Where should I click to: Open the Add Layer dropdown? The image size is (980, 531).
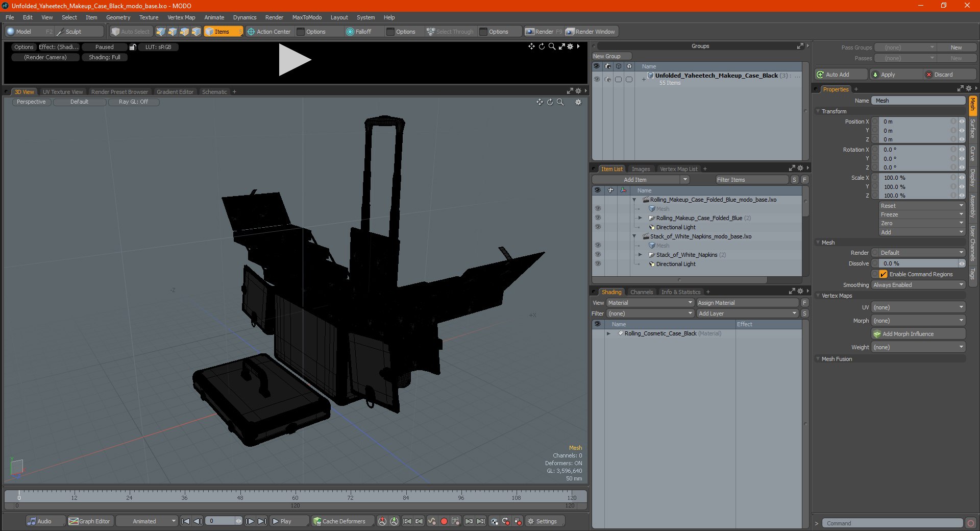pos(747,313)
